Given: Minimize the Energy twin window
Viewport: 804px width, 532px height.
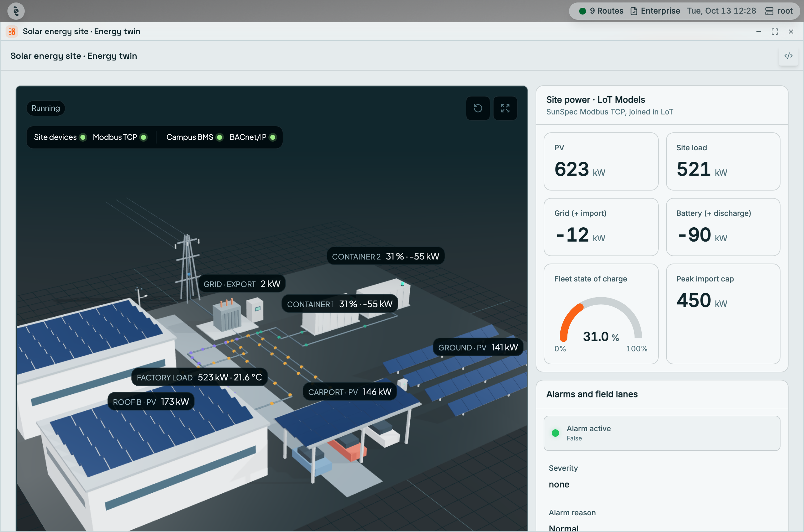Looking at the screenshot, I should 759,32.
